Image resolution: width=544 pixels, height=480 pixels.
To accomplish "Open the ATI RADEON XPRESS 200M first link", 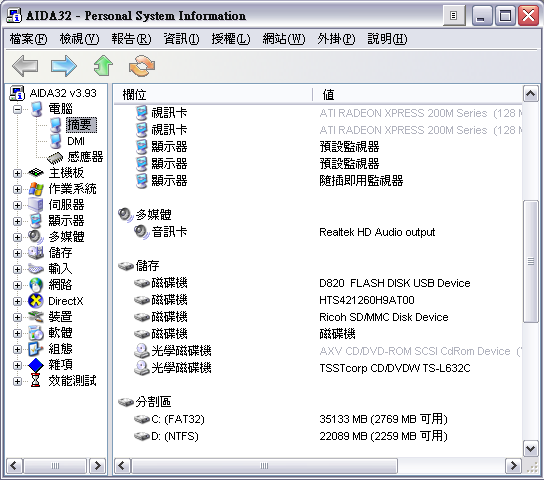I will [x=421, y=113].
